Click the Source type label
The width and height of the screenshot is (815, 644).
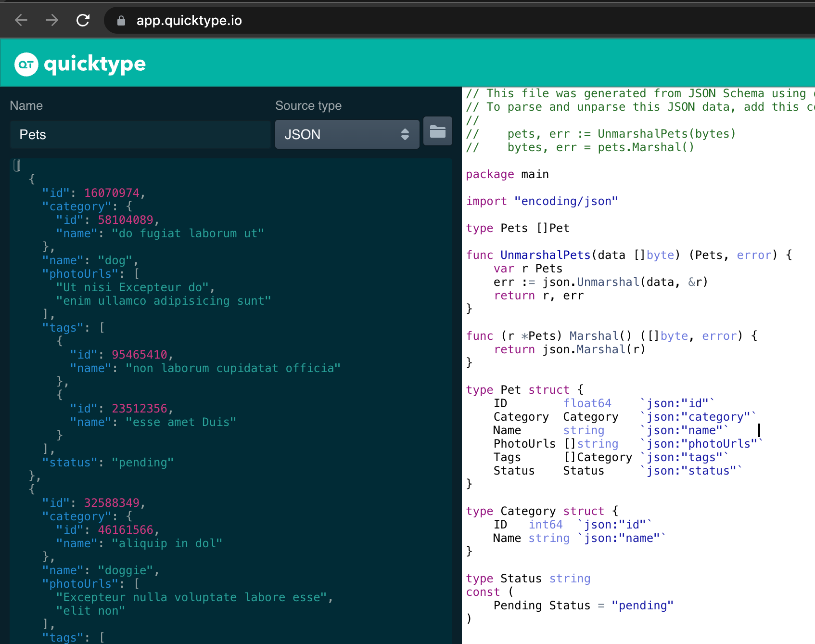tap(308, 105)
